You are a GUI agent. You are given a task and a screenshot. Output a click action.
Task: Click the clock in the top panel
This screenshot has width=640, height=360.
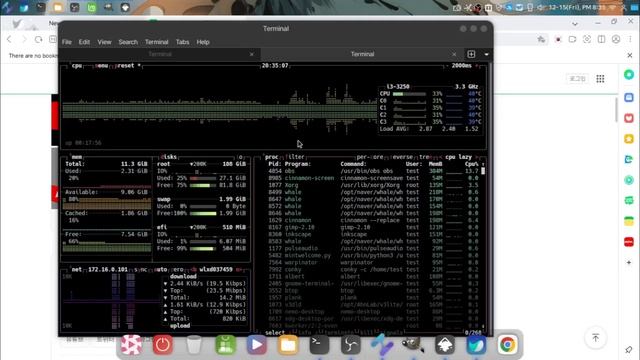pyautogui.click(x=577, y=7)
